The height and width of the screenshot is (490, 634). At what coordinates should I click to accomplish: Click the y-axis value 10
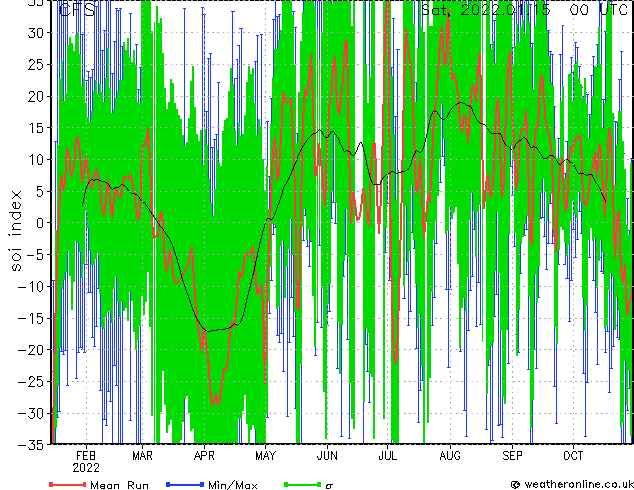point(36,159)
